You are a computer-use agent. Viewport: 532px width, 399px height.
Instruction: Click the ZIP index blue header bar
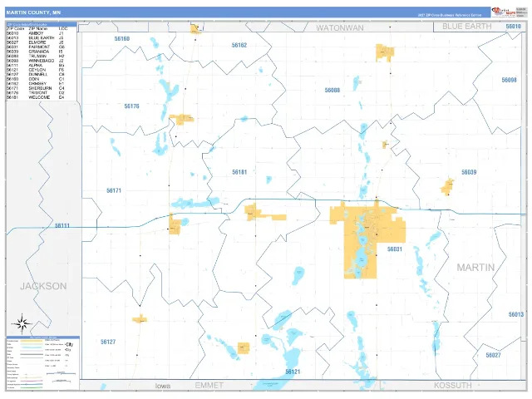pyautogui.click(x=42, y=24)
